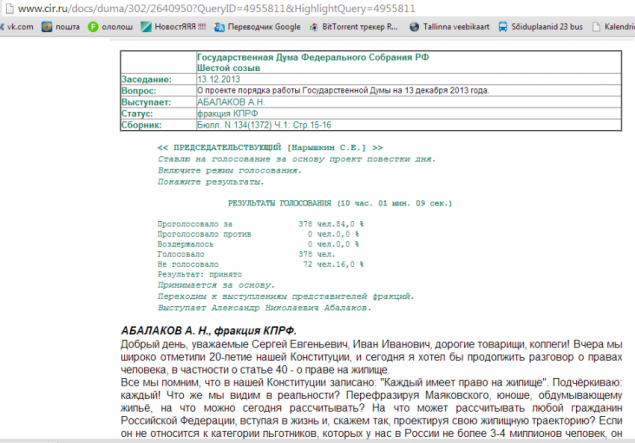Click the Статус label

[x=137, y=113]
